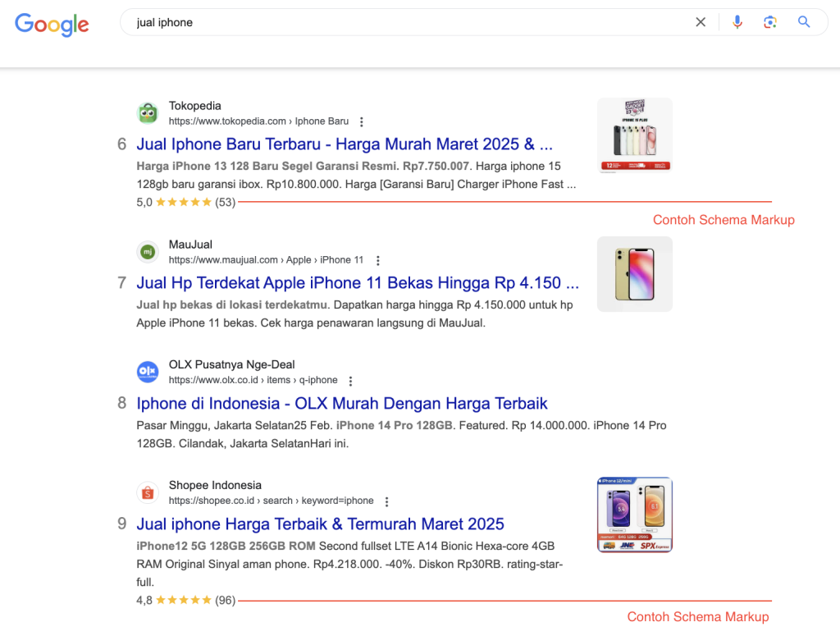Click the Tokopedia iPhone product thumbnail
The image size is (840, 636).
tap(635, 135)
